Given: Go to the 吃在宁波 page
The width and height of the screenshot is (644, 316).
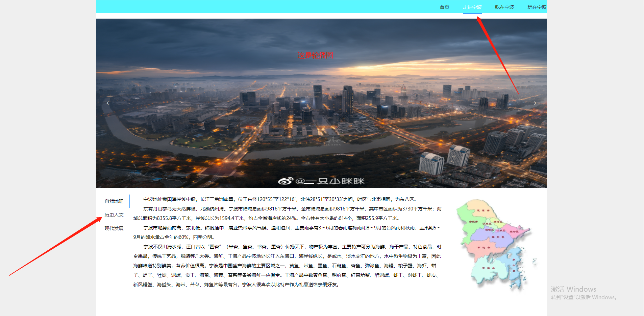Looking at the screenshot, I should 504,7.
